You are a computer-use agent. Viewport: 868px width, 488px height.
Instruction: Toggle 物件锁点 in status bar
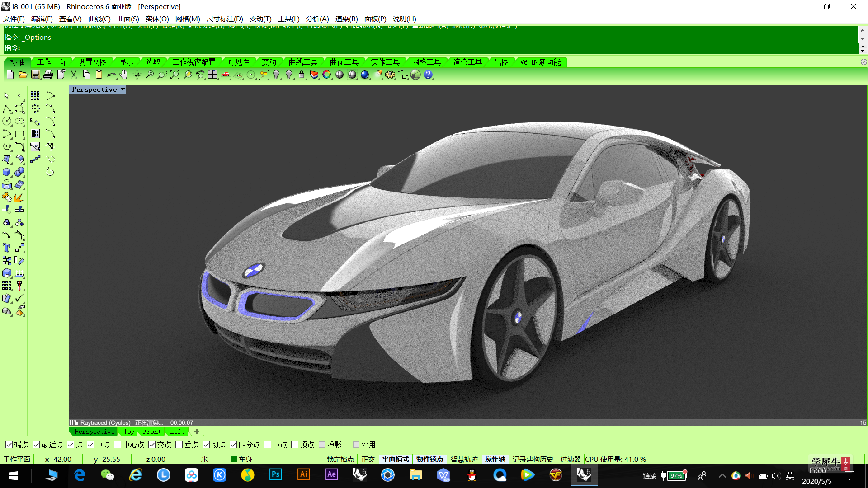(430, 459)
